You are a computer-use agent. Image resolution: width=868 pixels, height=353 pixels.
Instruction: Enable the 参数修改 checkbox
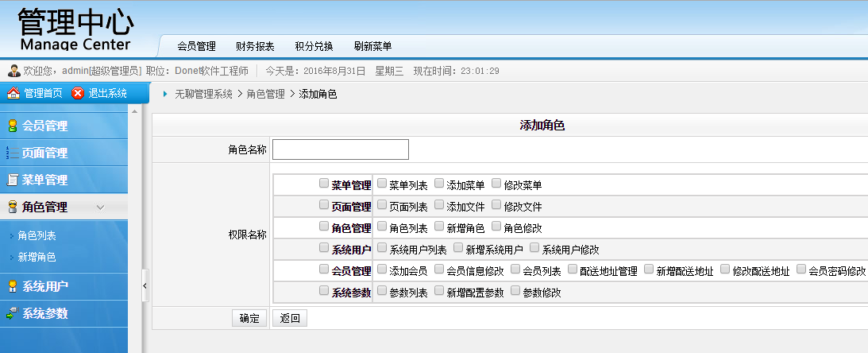pyautogui.click(x=515, y=290)
